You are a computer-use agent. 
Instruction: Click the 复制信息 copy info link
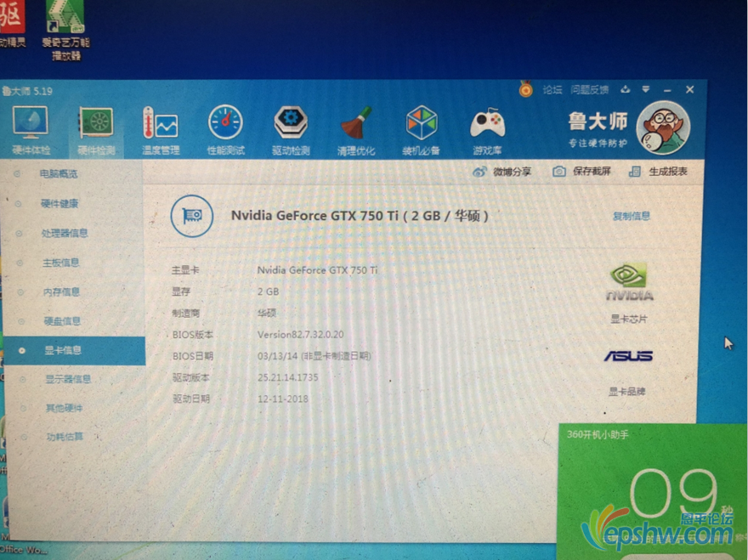(x=631, y=216)
